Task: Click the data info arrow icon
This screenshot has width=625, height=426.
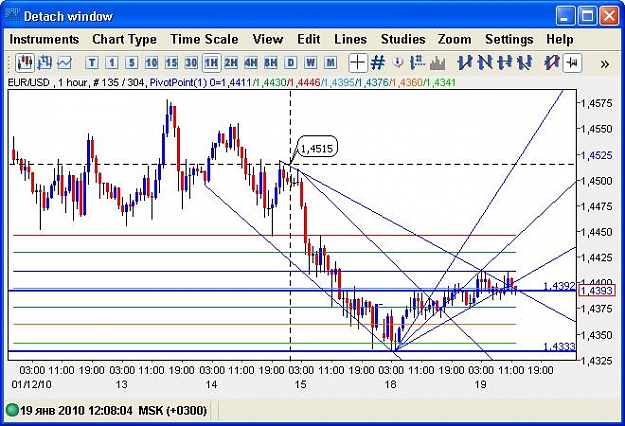Action: coord(398,63)
